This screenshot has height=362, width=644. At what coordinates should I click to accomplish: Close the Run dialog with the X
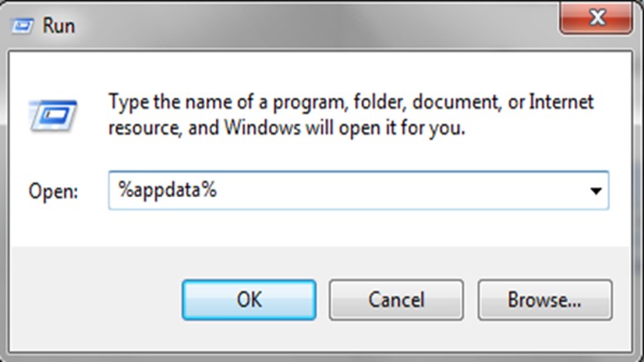click(x=596, y=17)
